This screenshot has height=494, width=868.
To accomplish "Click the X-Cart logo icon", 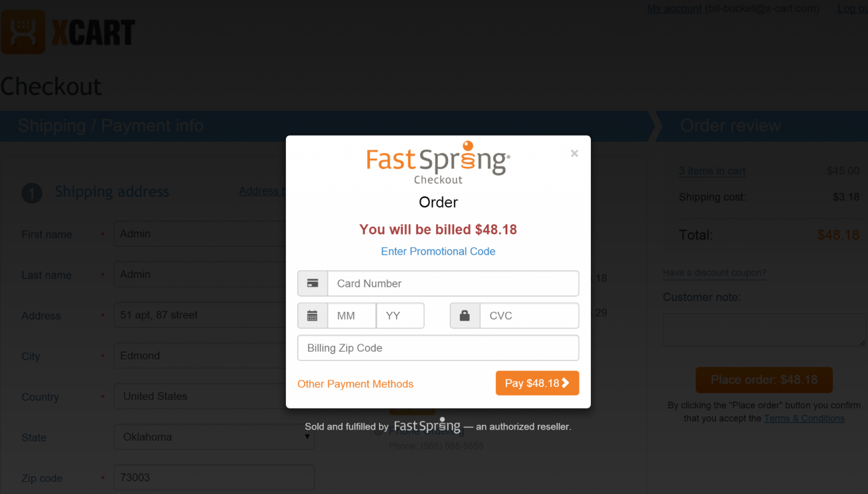I will [23, 32].
